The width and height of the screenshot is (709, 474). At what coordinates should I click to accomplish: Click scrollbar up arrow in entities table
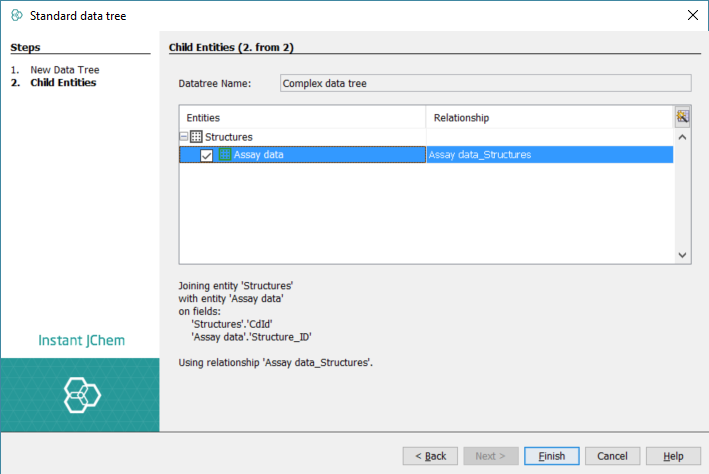click(683, 136)
